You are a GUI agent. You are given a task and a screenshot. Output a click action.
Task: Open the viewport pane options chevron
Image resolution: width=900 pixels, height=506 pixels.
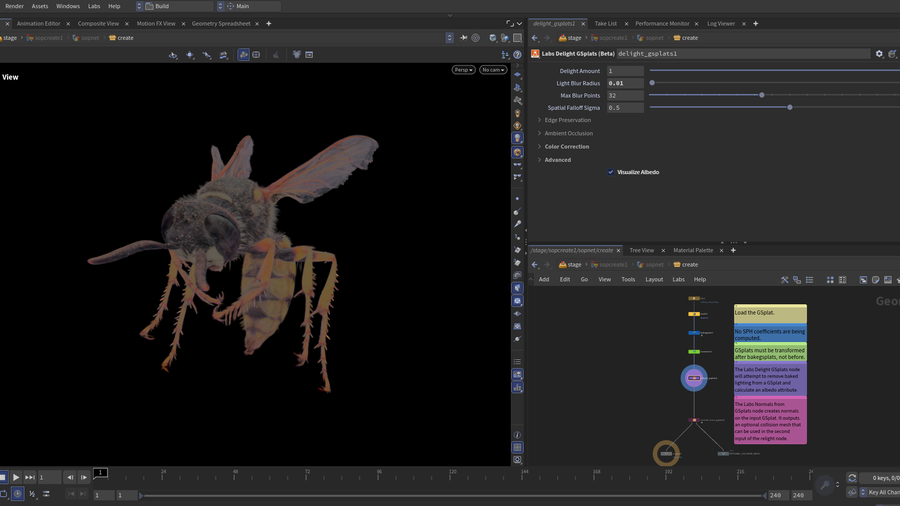click(x=519, y=24)
